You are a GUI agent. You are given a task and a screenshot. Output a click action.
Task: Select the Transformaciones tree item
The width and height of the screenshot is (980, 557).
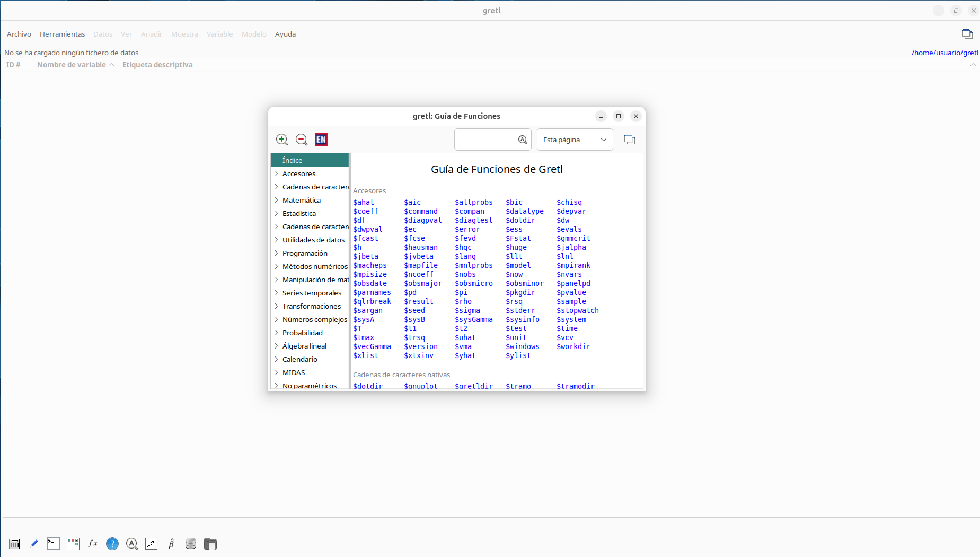312,306
